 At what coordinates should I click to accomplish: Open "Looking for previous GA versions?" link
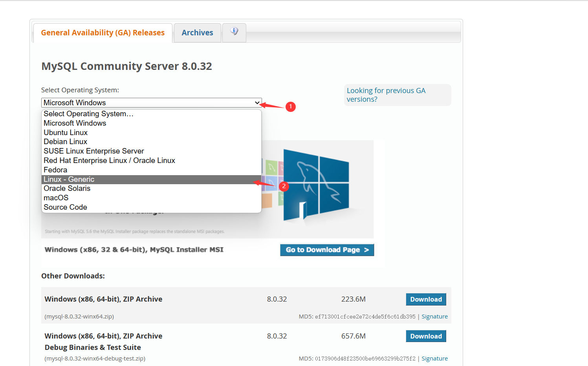click(x=386, y=95)
